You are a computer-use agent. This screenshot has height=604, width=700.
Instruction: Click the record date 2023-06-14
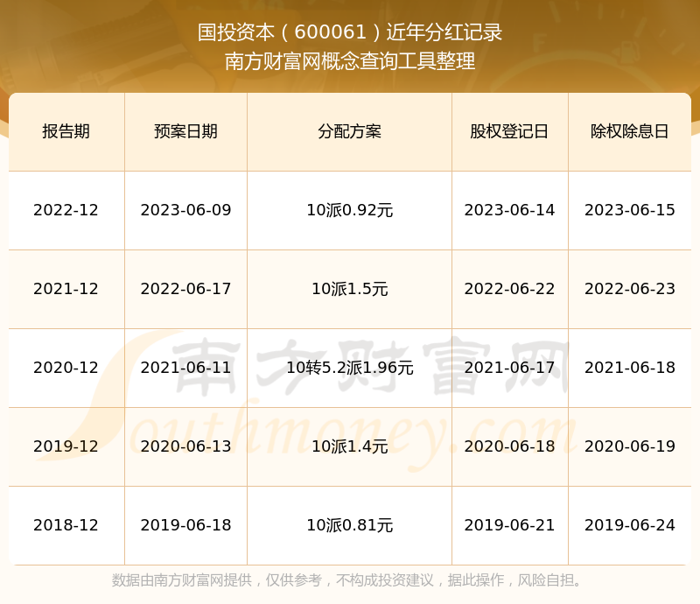click(x=509, y=210)
